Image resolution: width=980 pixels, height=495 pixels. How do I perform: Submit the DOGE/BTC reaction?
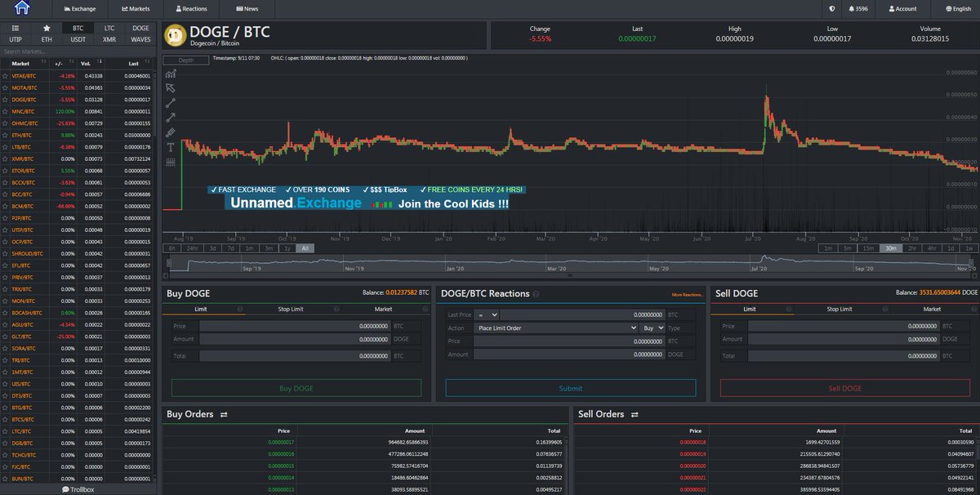(571, 388)
